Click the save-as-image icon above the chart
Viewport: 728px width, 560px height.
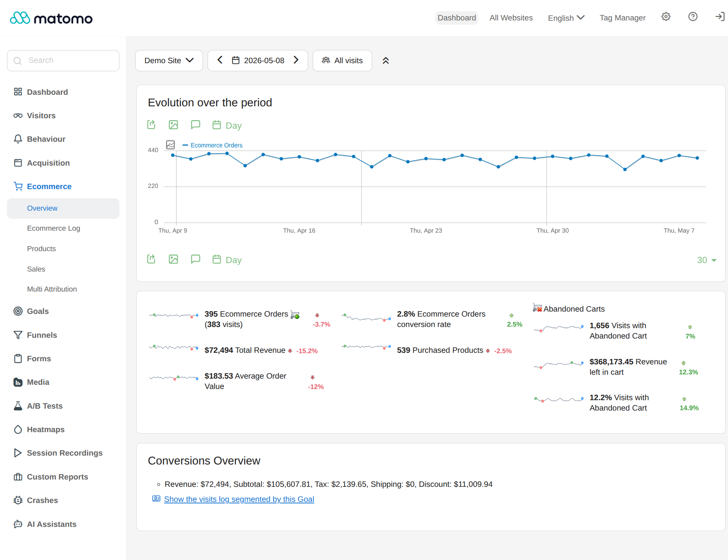click(x=173, y=125)
